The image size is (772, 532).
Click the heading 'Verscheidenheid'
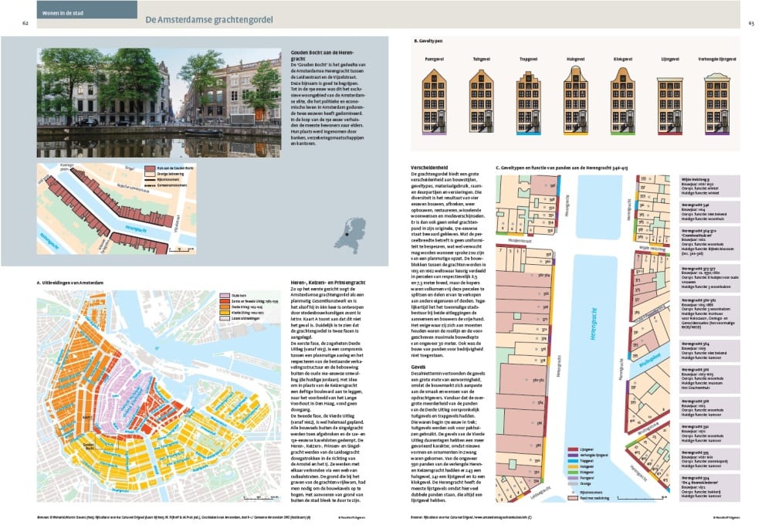point(430,168)
